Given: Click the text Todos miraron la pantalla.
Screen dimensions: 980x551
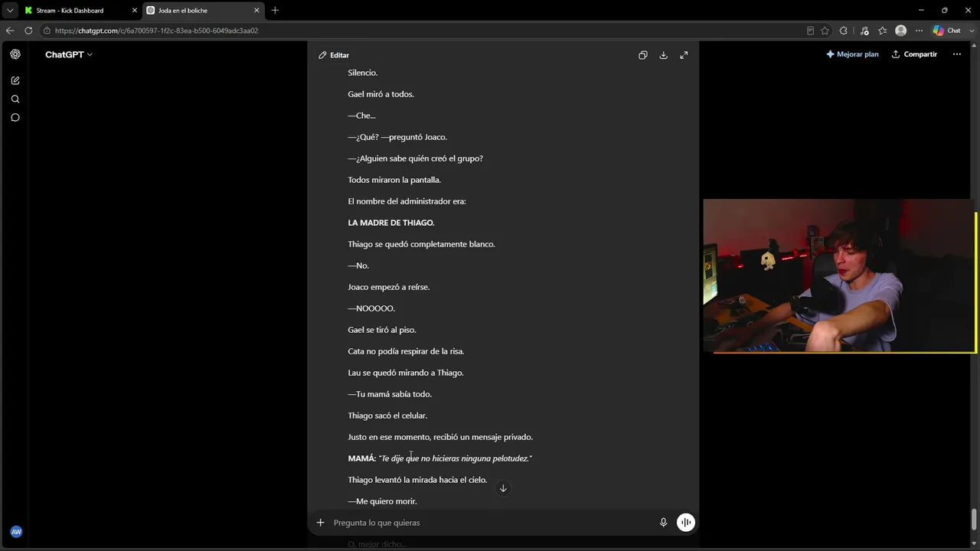Looking at the screenshot, I should click(x=394, y=180).
